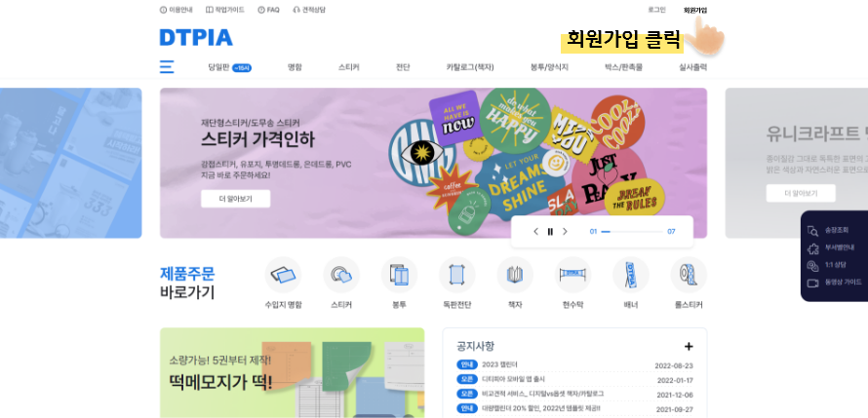Advance to the next banner slide
868x418 pixels.
[566, 232]
